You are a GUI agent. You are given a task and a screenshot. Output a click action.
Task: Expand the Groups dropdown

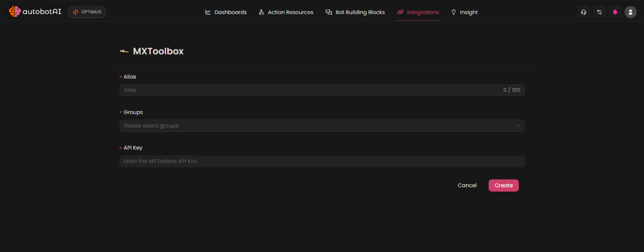point(322,126)
